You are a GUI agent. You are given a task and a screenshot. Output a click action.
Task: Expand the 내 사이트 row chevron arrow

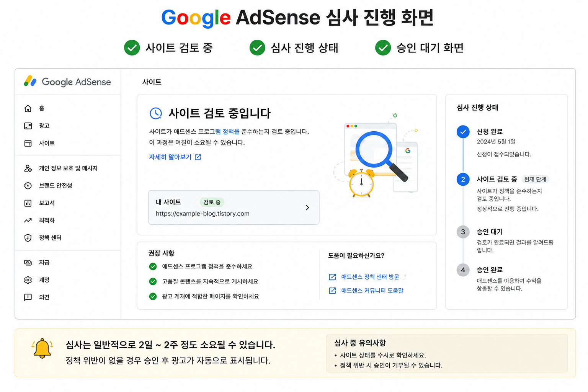click(x=307, y=207)
